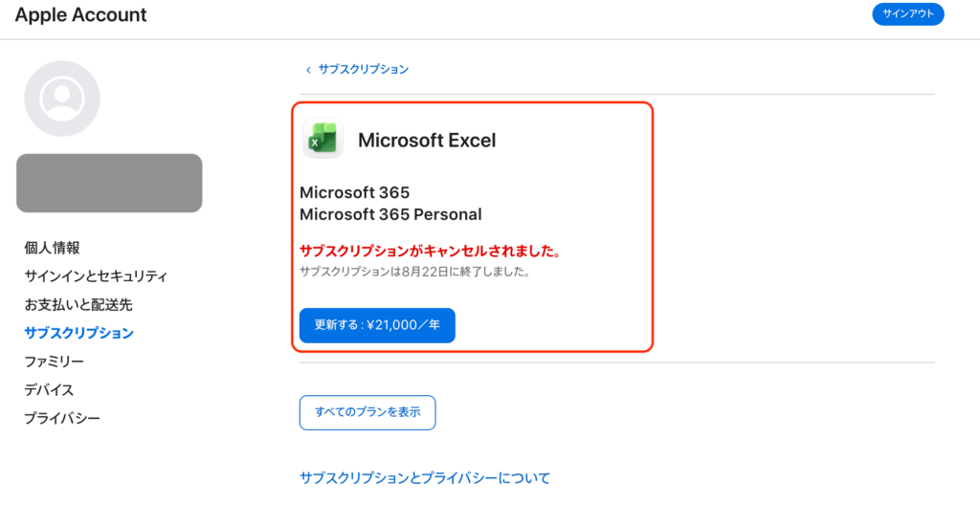Click the gray redacted account name box
The width and height of the screenshot is (980, 526).
tap(109, 183)
